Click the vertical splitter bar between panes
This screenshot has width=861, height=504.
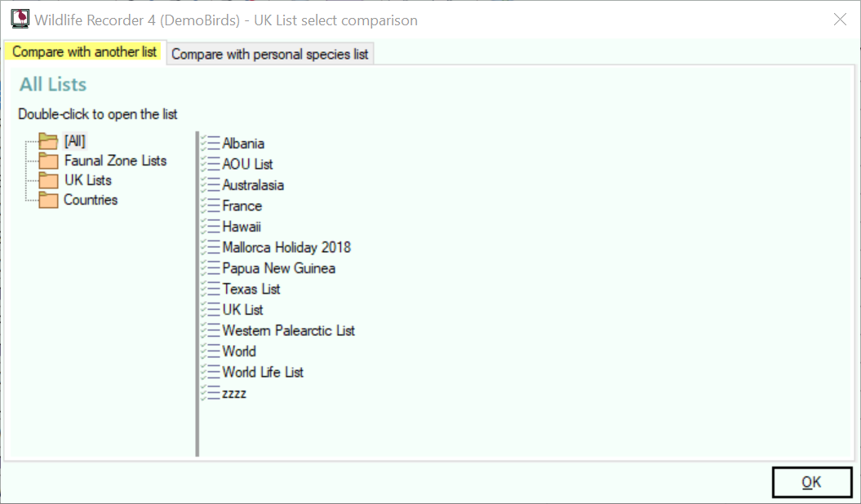tap(197, 294)
